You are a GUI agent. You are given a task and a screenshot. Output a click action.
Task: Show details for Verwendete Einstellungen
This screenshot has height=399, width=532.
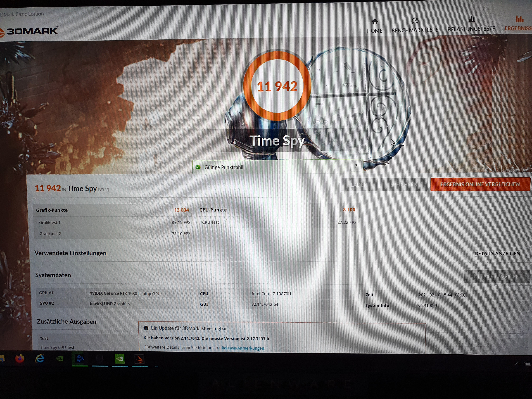(497, 253)
